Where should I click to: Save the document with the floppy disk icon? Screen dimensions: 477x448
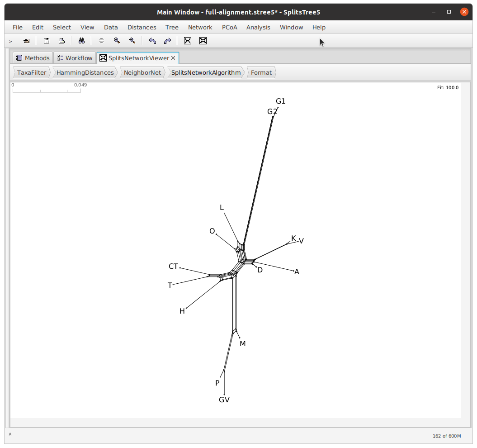(47, 41)
